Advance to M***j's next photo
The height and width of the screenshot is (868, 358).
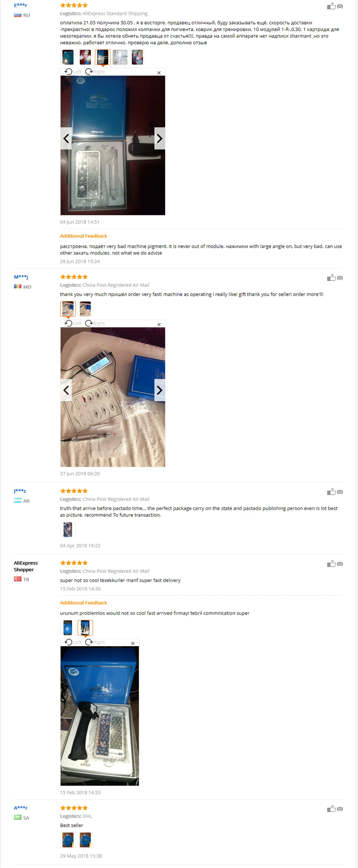160,390
